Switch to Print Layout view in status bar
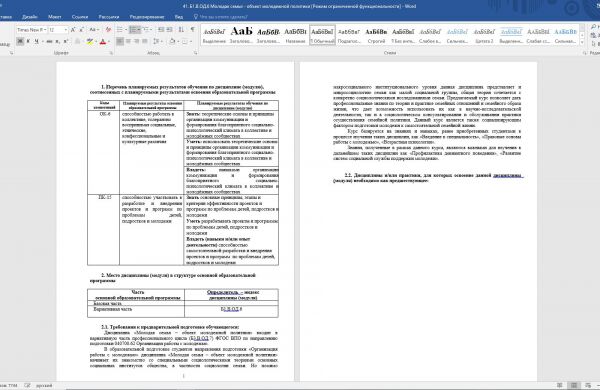The image size is (600, 390). pyautogui.click(x=574, y=385)
